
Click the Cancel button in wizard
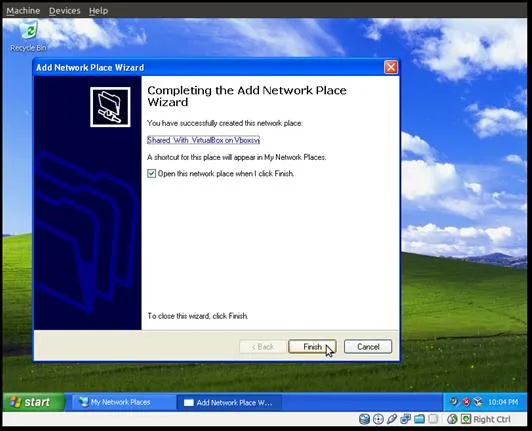click(x=368, y=346)
